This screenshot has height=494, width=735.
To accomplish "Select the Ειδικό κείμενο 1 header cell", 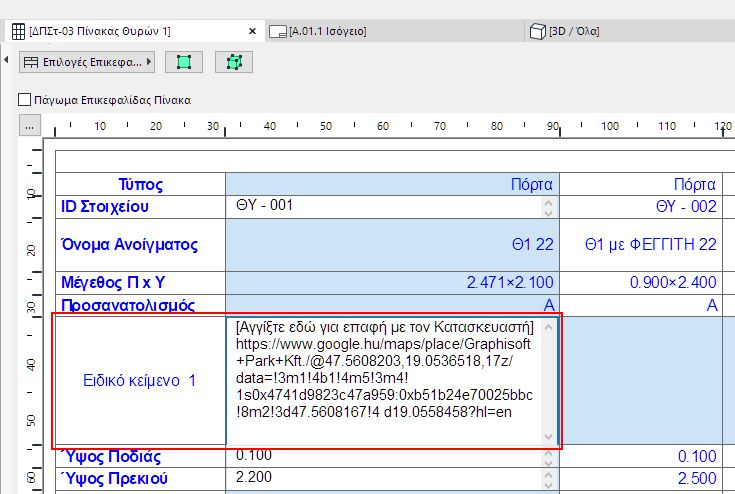I will click(x=141, y=381).
